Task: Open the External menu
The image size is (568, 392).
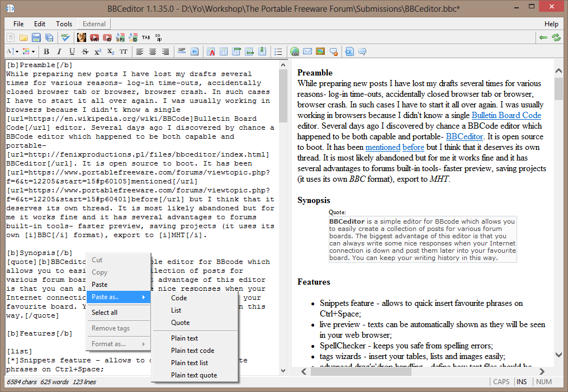Action: pos(94,24)
